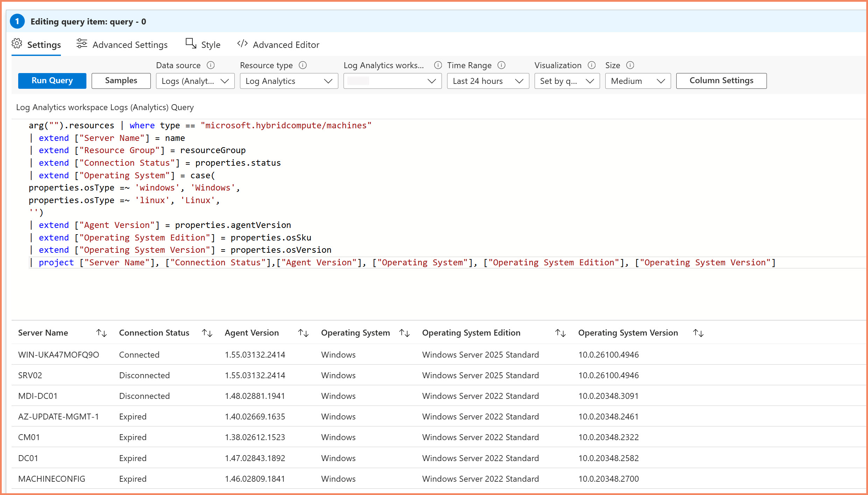Image resolution: width=868 pixels, height=495 pixels.
Task: Open the Samples button
Action: pyautogui.click(x=121, y=81)
